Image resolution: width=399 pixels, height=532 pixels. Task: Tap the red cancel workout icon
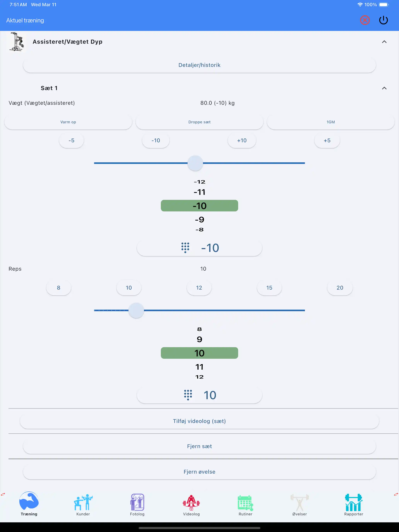click(365, 20)
